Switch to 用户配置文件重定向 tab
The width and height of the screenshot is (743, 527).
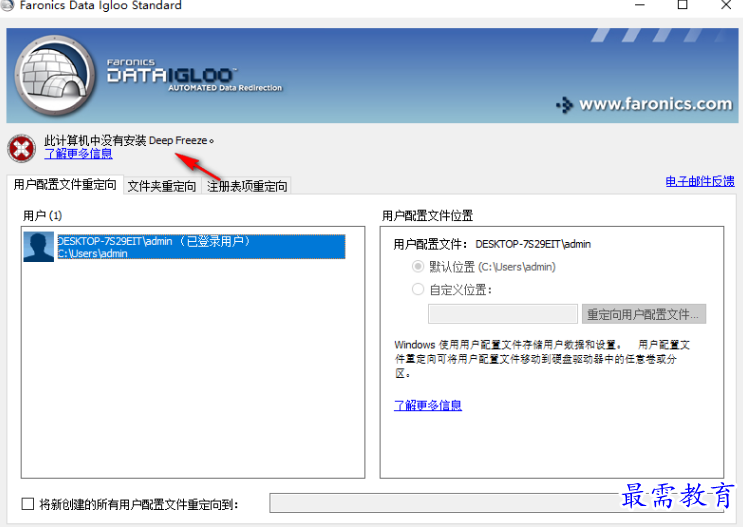click(x=65, y=184)
